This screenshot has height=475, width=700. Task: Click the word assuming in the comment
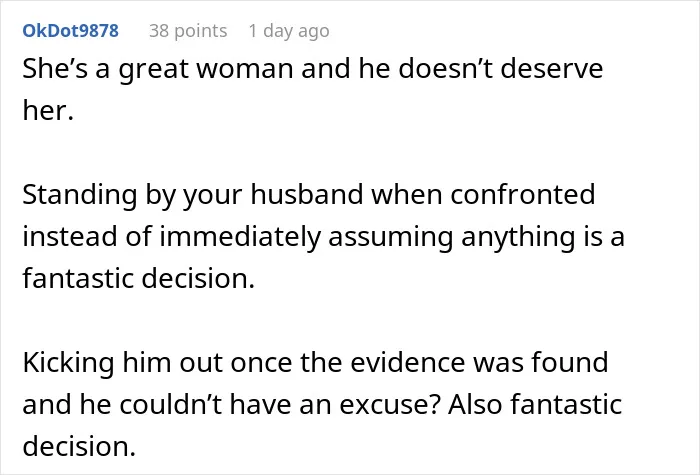[x=391, y=237]
